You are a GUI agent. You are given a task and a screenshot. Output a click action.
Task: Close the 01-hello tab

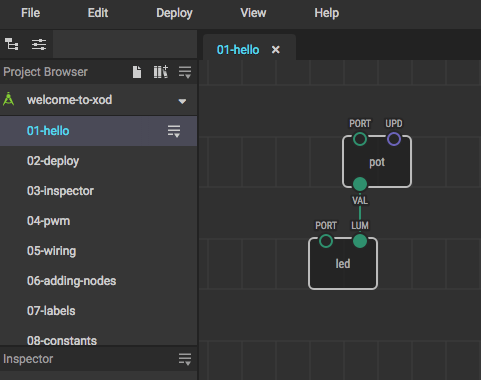[276, 50]
